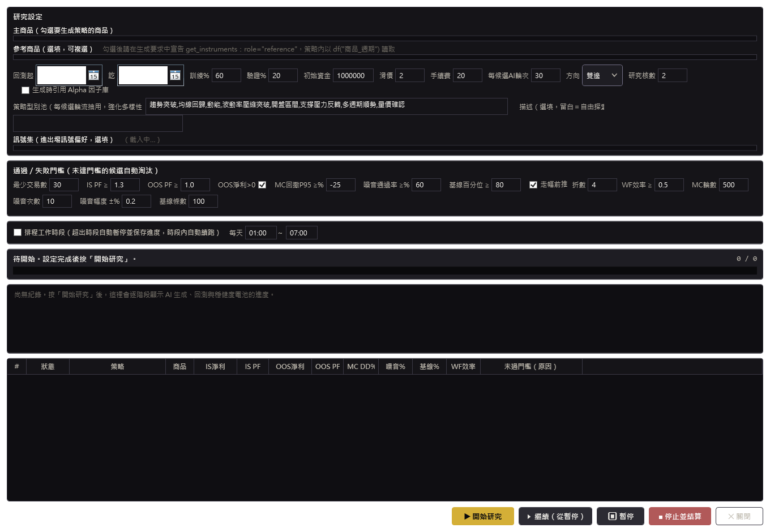Edit the 訓練% field with 60

[x=226, y=75]
